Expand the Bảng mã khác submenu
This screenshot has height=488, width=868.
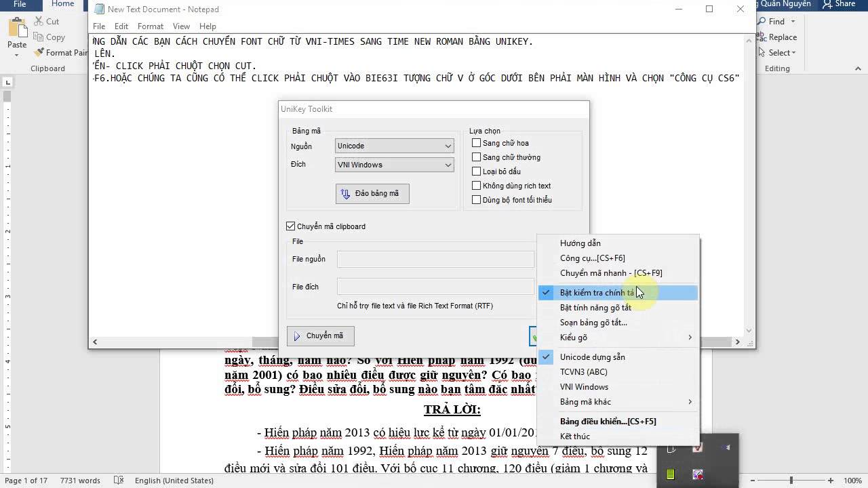coord(618,402)
